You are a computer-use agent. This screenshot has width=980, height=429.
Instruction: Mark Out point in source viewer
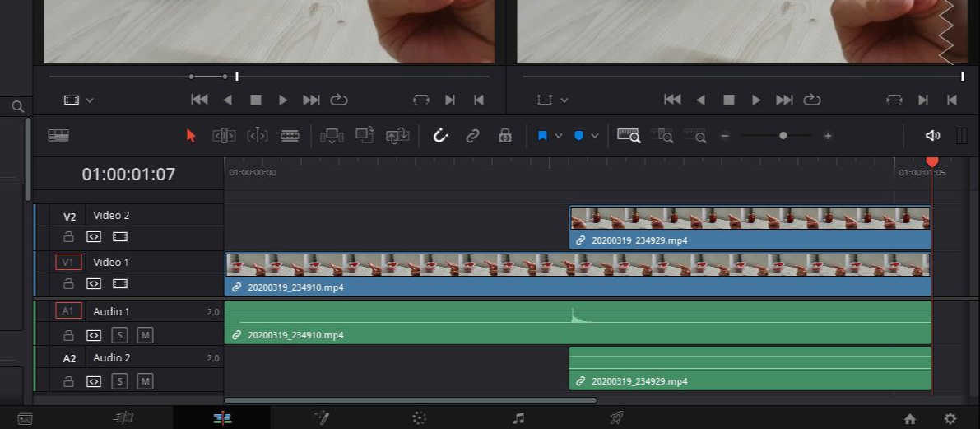click(479, 100)
